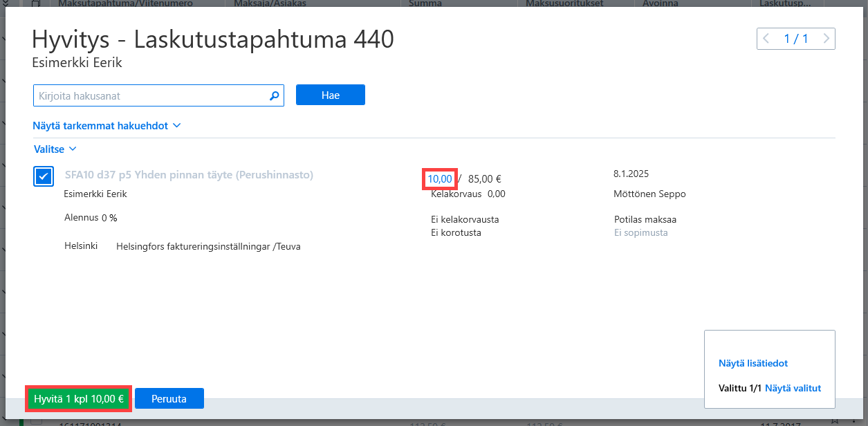Viewport: 868px width, 426px height.
Task: Go to previous page with left arrow
Action: (x=766, y=39)
